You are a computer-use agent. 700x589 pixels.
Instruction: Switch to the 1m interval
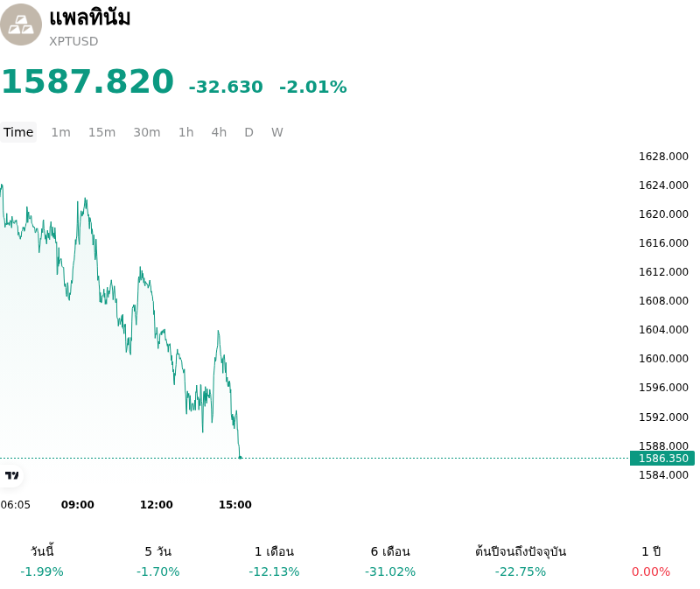tap(60, 132)
